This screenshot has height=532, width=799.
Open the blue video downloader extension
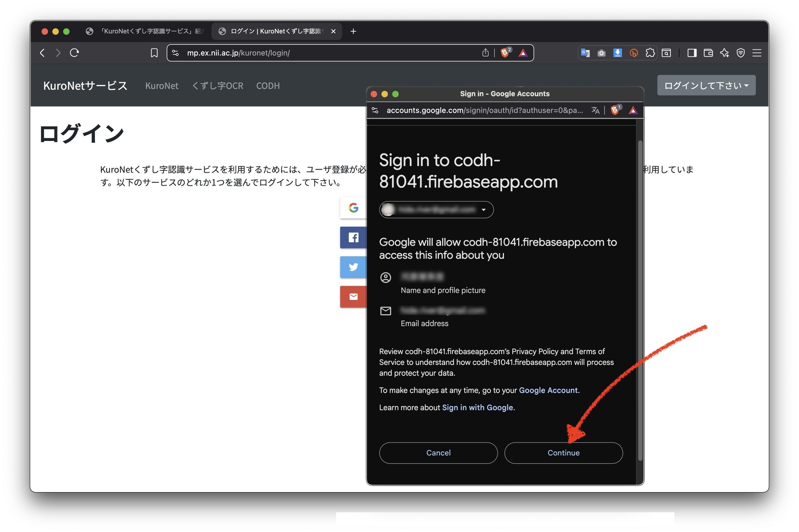tap(617, 53)
